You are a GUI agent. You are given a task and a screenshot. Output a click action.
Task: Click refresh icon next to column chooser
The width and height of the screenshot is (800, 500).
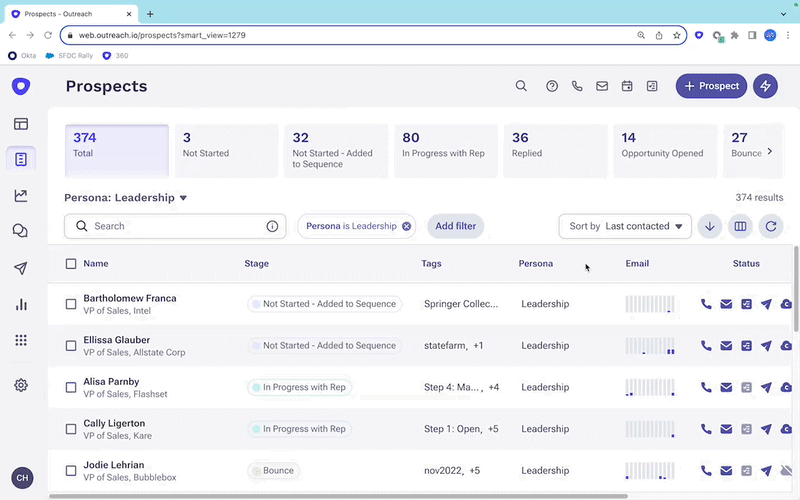pyautogui.click(x=770, y=226)
